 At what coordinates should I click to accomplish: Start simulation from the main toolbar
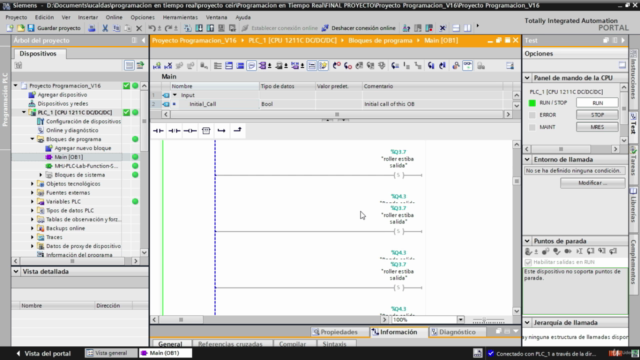pos(221,28)
